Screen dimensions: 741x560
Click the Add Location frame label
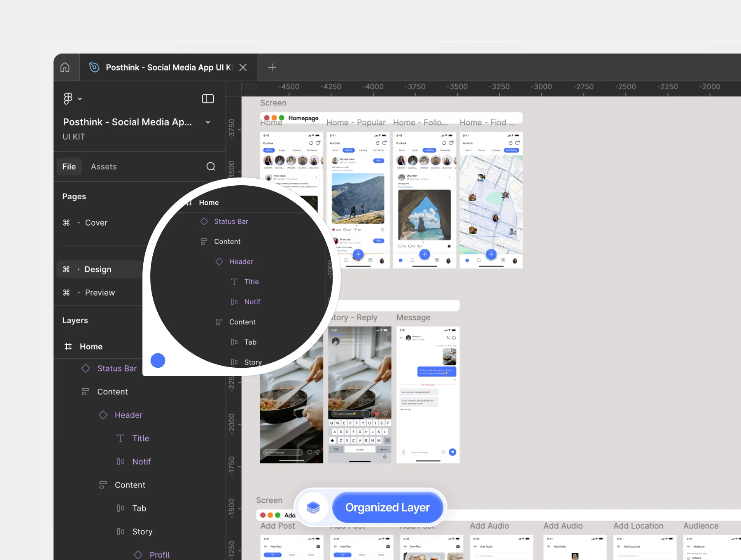638,526
